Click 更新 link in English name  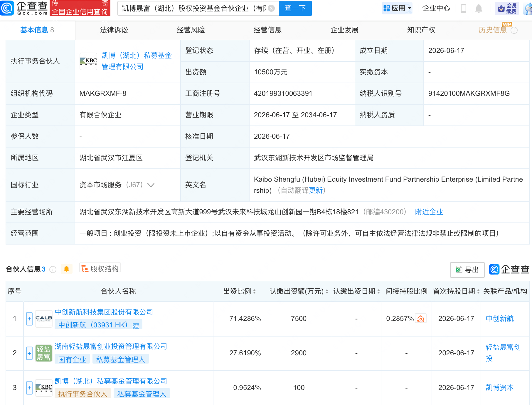316,190
